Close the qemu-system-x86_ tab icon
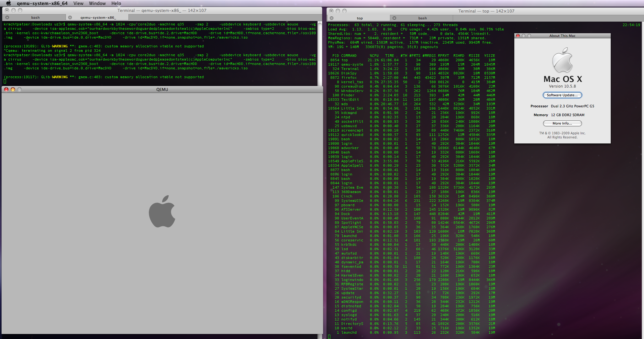This screenshot has height=339, width=644. point(70,18)
